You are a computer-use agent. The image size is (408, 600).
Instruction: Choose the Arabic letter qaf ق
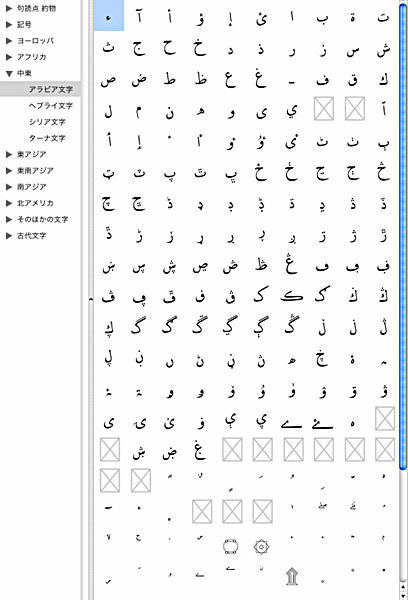[353, 80]
